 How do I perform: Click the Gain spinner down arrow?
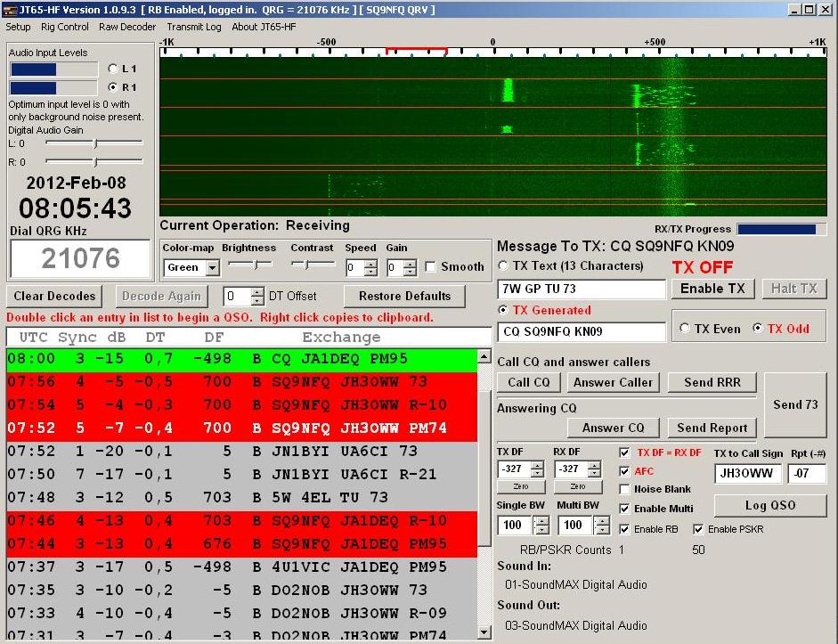(x=410, y=272)
